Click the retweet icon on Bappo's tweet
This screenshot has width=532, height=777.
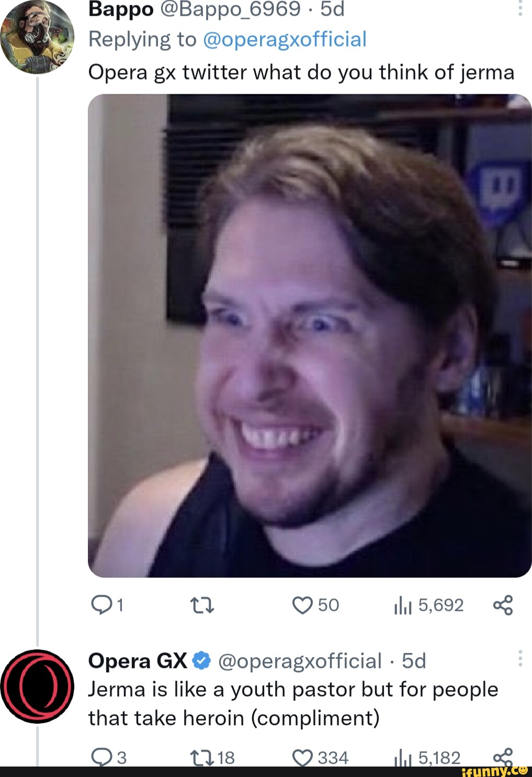[203, 606]
